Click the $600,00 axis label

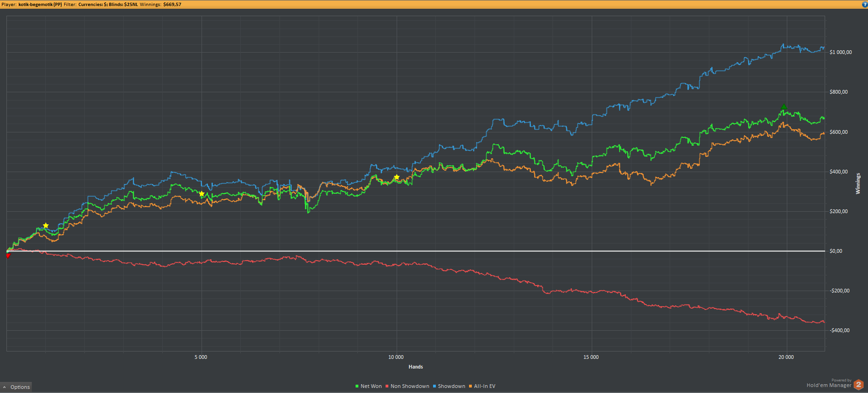[x=838, y=132]
